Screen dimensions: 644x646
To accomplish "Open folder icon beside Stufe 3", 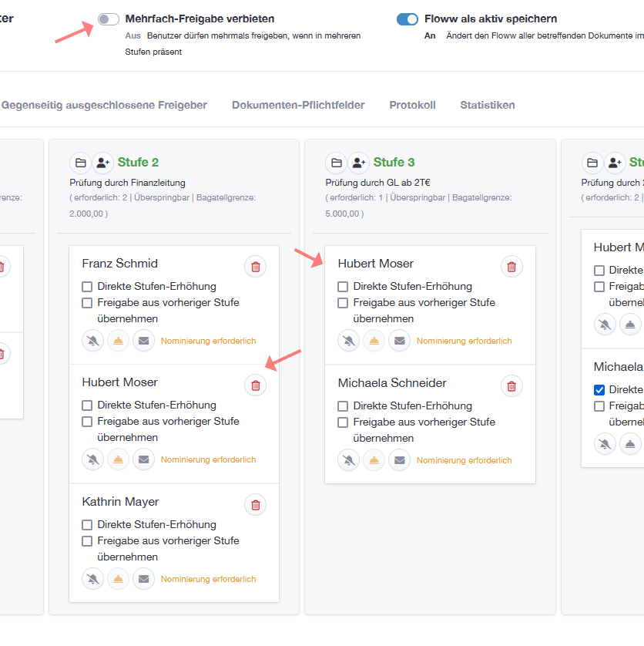I will [x=336, y=163].
